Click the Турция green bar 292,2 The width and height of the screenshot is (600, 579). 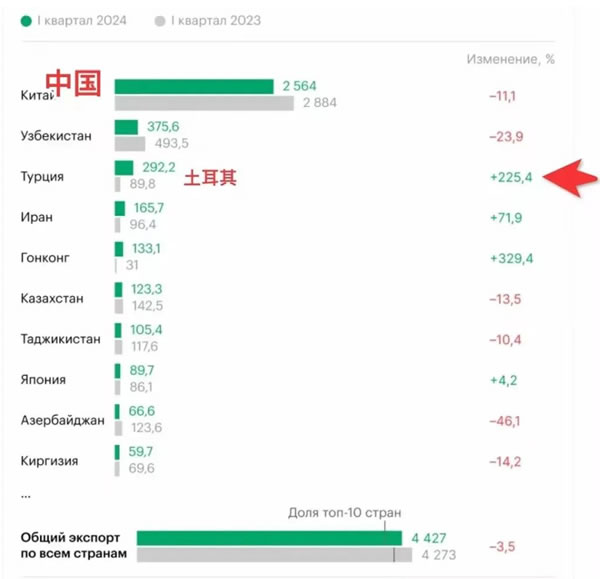click(x=124, y=168)
